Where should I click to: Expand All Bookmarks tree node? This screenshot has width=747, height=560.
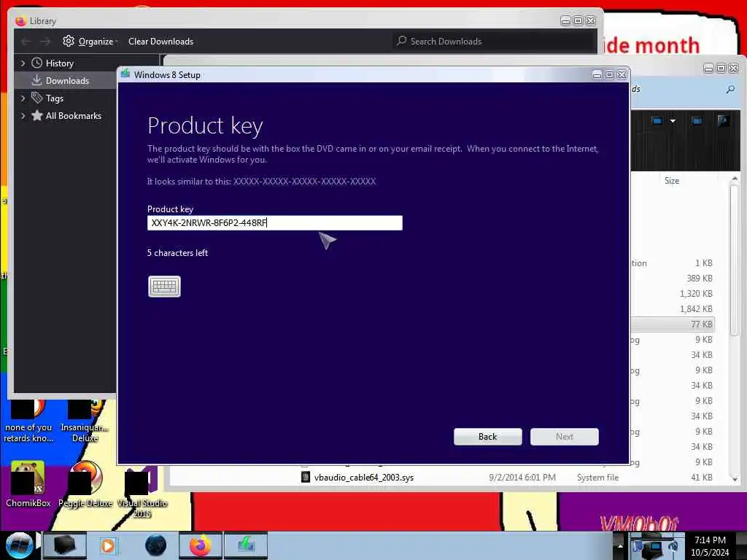tap(23, 116)
